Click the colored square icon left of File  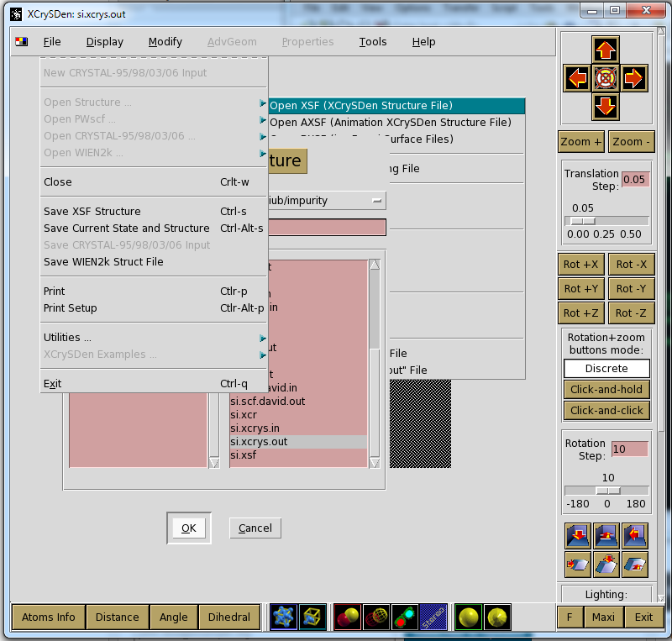coord(22,42)
